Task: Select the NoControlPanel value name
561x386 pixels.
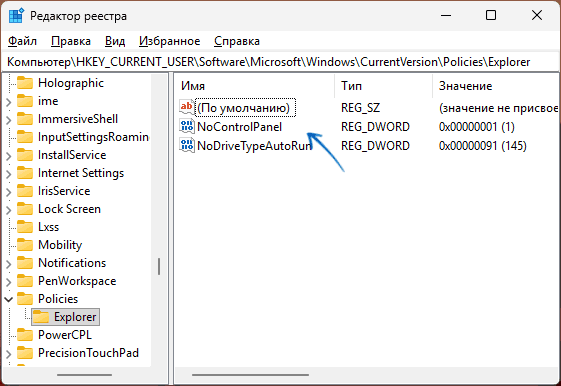Action: (239, 127)
